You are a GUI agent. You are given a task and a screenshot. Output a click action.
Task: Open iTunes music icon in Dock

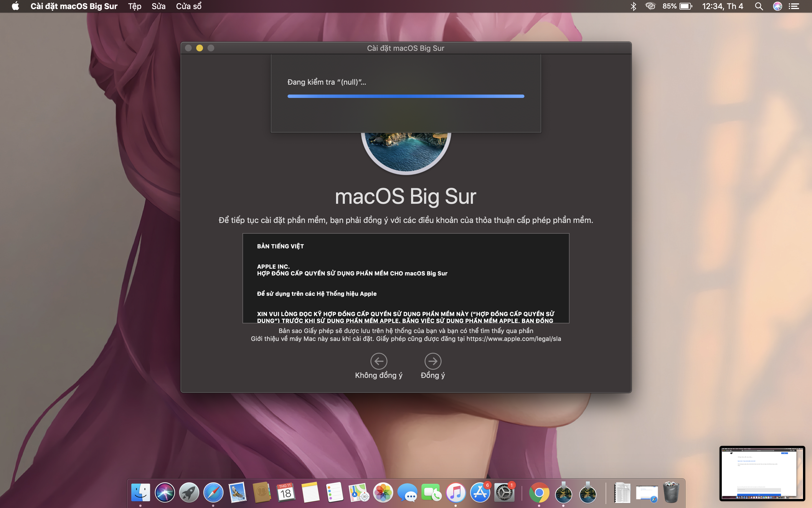point(456,492)
